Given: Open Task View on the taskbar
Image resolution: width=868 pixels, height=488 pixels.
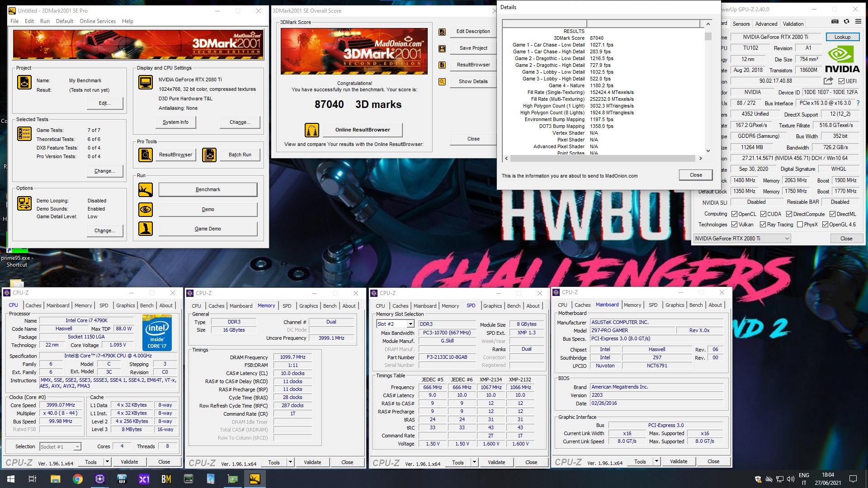Looking at the screenshot, I should tap(33, 479).
